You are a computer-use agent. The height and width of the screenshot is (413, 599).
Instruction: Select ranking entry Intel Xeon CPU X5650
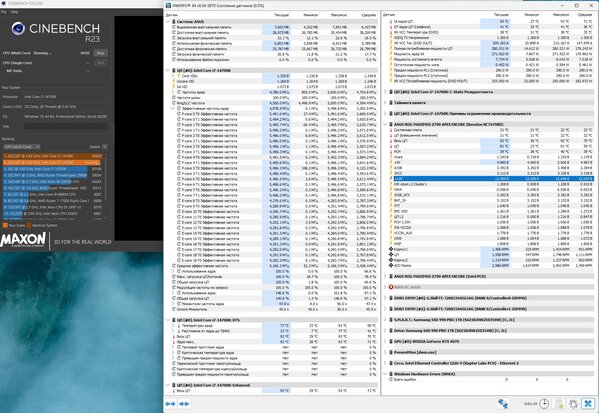coord(52,214)
